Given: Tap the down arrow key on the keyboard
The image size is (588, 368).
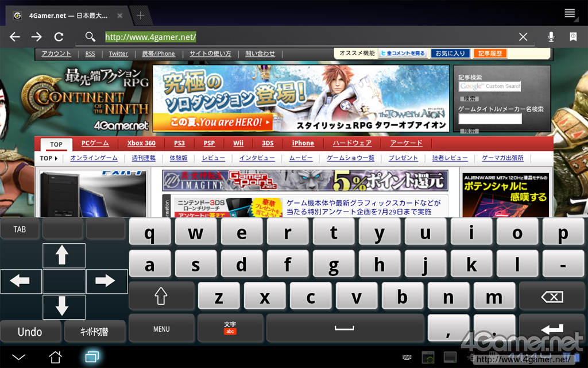Looking at the screenshot, I should pyautogui.click(x=64, y=307).
